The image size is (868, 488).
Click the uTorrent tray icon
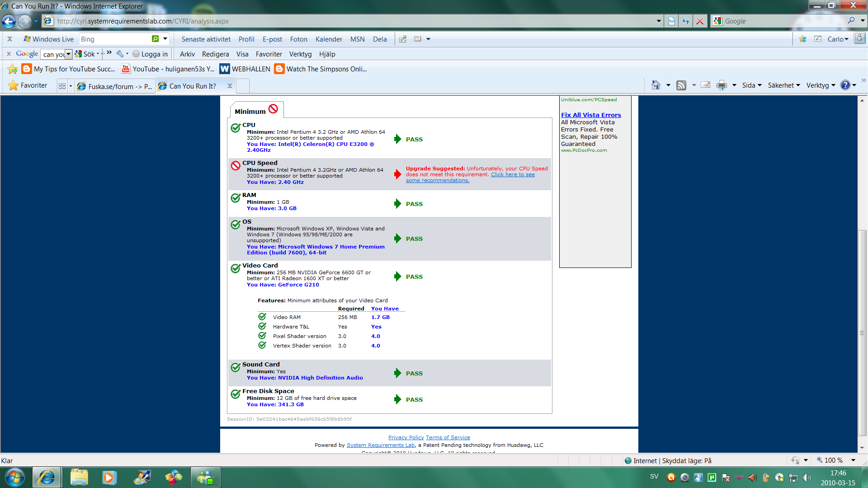tap(712, 477)
